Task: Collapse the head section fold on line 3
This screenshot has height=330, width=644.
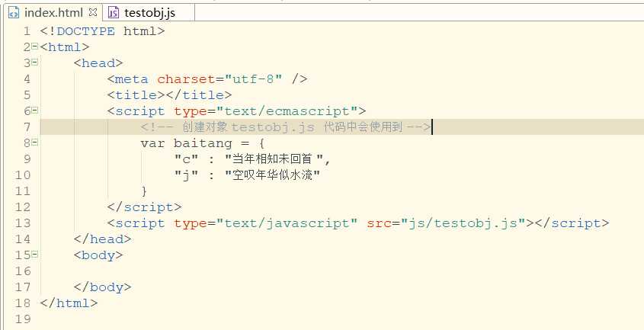Action: click(x=35, y=62)
